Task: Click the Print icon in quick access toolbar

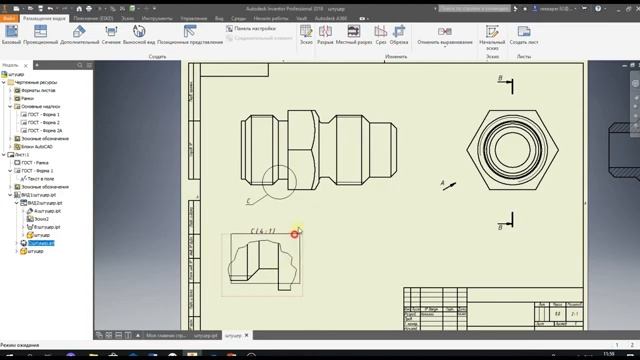Action: click(x=89, y=9)
